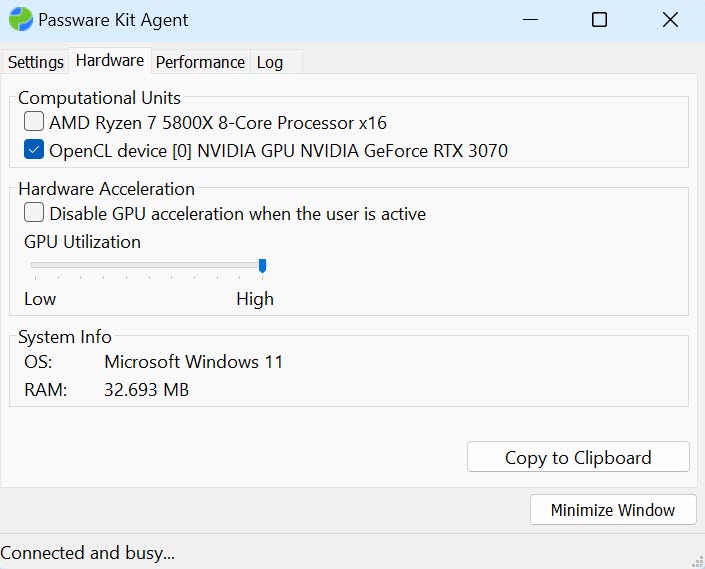Click Copy to Clipboard button
705x569 pixels.
pos(578,457)
